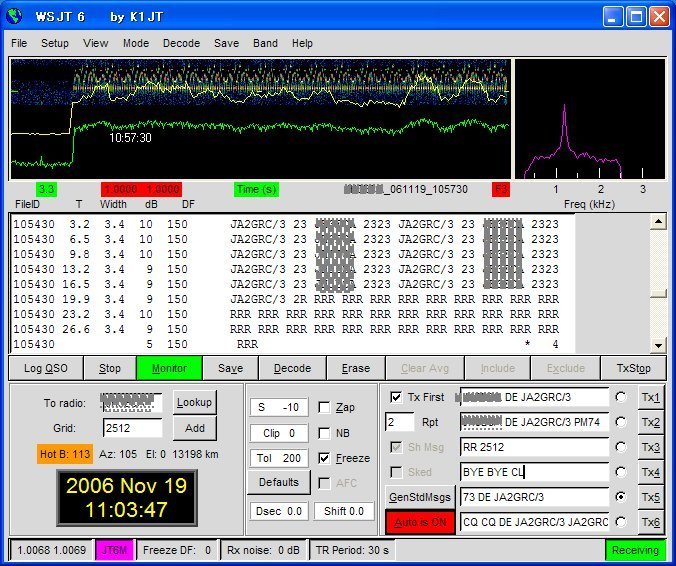The height and width of the screenshot is (566, 676).
Task: Click the Tx5 button
Action: pyautogui.click(x=651, y=497)
